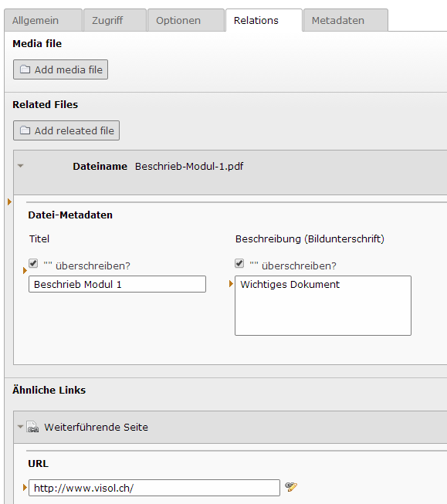Click the orange arrow marker beside Datei-Metadaten
Screen dimensions: 447x504
pyautogui.click(x=9, y=202)
